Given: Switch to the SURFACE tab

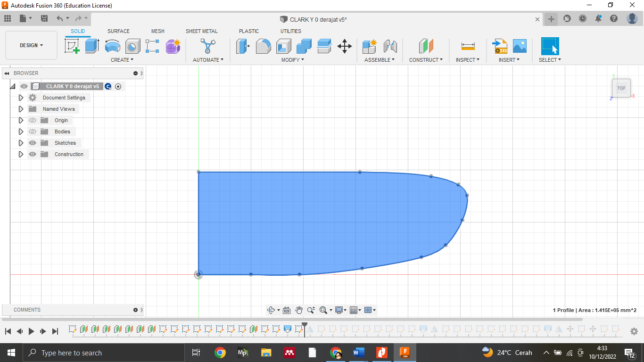Looking at the screenshot, I should coord(118,31).
